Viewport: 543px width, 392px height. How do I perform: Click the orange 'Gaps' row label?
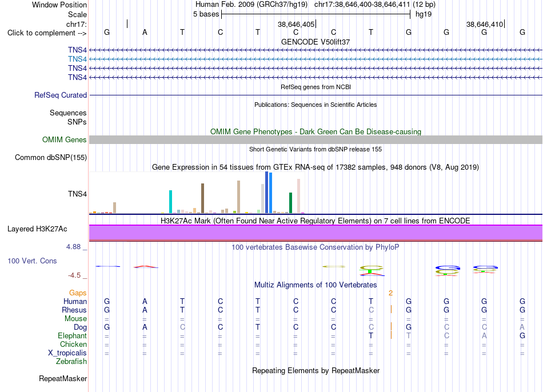[x=78, y=293]
